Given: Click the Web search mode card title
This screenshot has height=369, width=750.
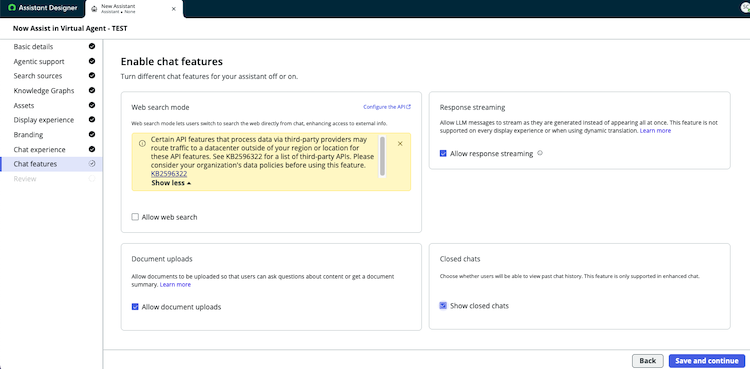Looking at the screenshot, I should 160,108.
